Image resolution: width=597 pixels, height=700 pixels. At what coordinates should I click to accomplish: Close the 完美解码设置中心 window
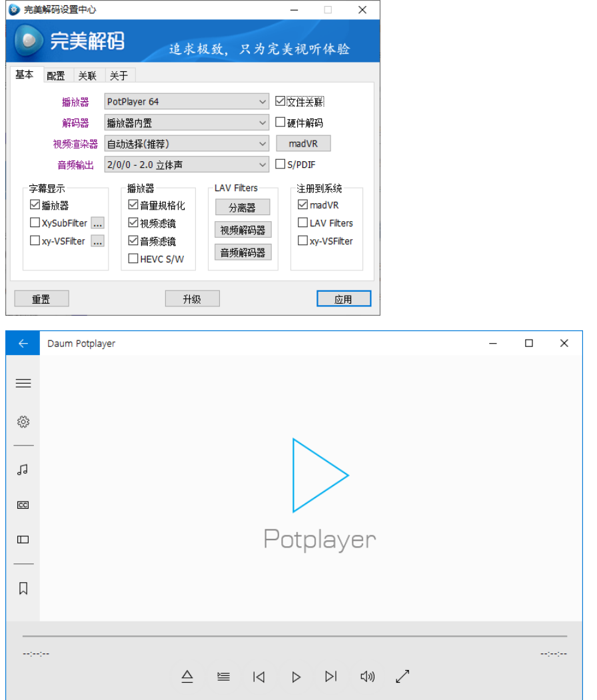[x=362, y=10]
